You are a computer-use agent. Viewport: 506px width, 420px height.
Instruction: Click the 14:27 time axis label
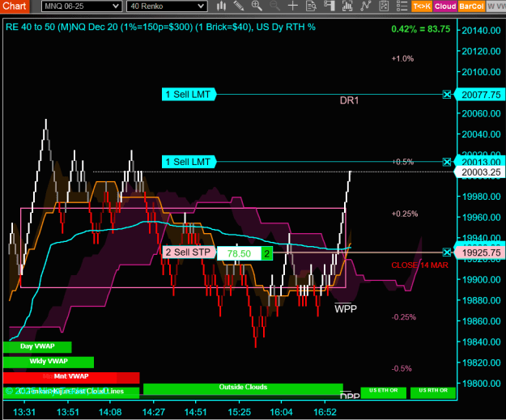153,412
